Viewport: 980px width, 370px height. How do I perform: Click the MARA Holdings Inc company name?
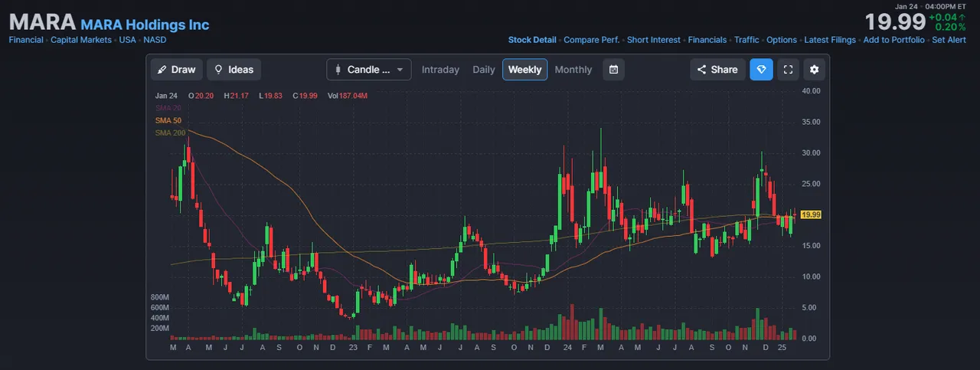point(145,25)
